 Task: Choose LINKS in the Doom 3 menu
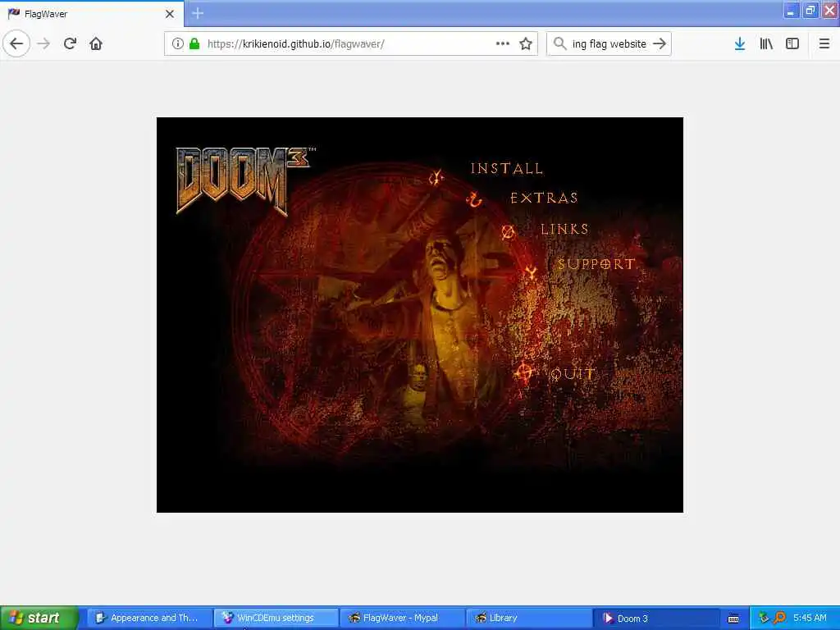pos(564,230)
